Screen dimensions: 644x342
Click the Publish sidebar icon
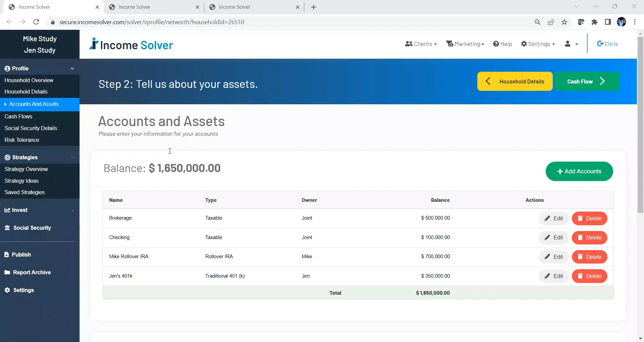coord(7,254)
